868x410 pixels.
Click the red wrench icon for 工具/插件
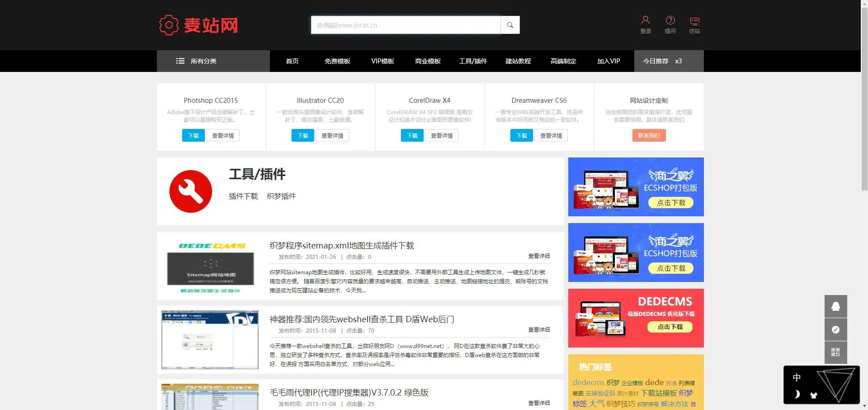click(x=191, y=191)
